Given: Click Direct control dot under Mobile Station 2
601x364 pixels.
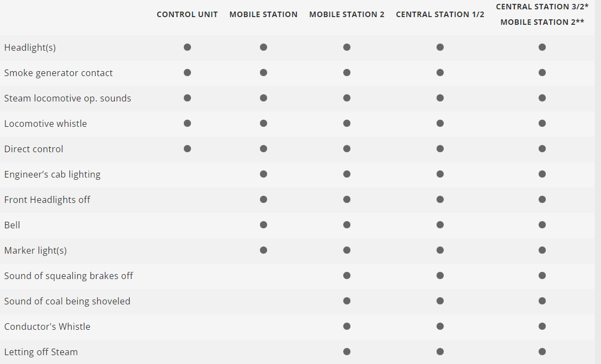Looking at the screenshot, I should point(347,149).
